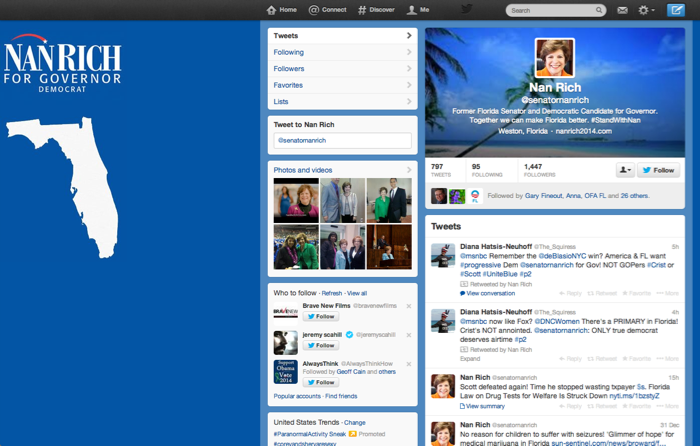Open the Connect tab

[x=327, y=10]
